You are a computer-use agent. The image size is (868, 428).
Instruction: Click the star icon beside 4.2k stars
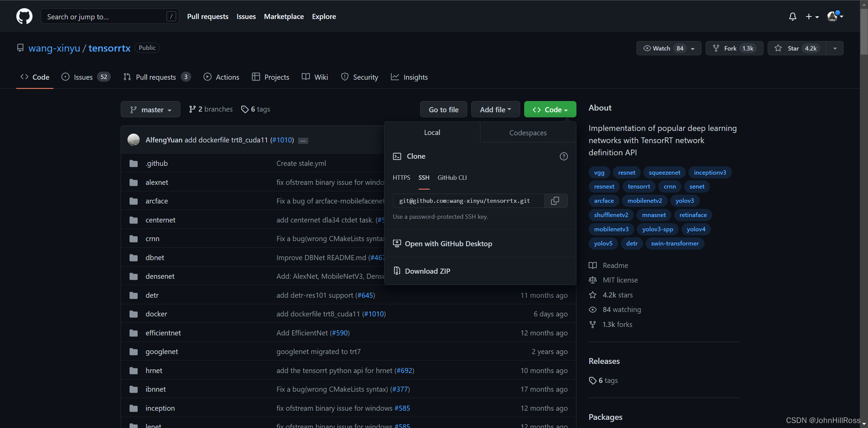[x=593, y=295]
